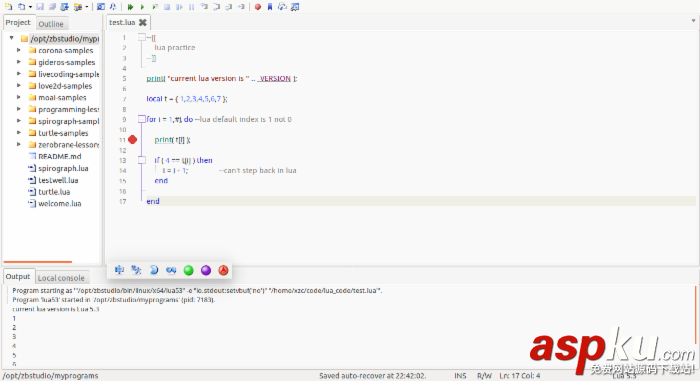Open the stack window icon
Image resolution: width=700 pixels, height=381 pixels.
click(x=282, y=7)
